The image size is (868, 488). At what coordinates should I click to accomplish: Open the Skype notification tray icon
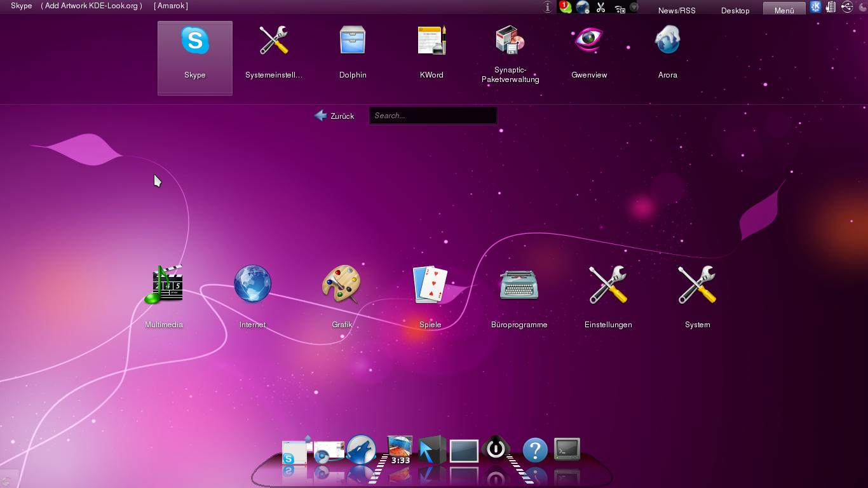point(565,8)
